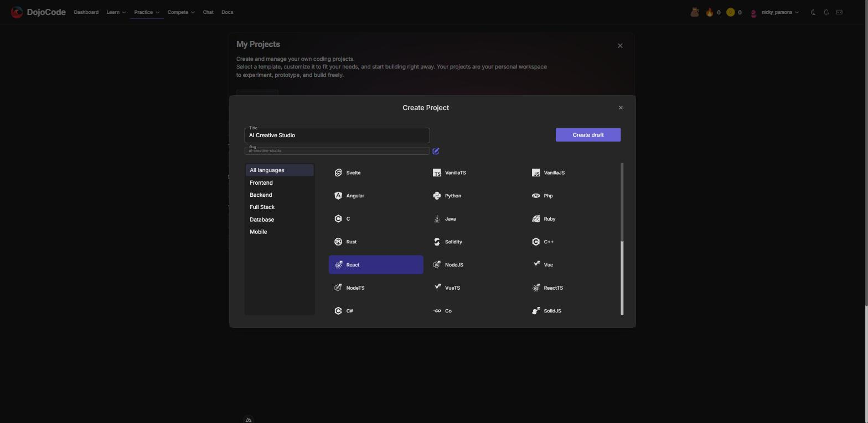Select the Vue template
This screenshot has width=868, height=423.
pyautogui.click(x=573, y=265)
